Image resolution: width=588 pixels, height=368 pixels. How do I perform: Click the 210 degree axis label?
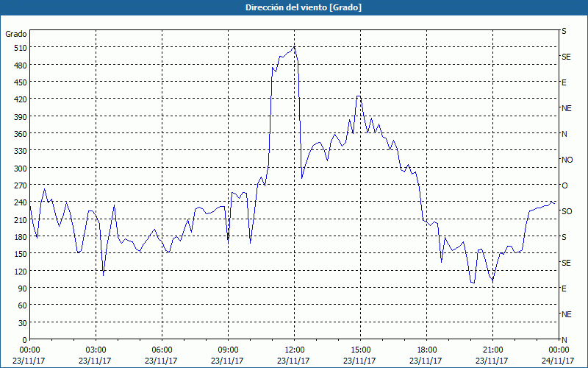21,219
